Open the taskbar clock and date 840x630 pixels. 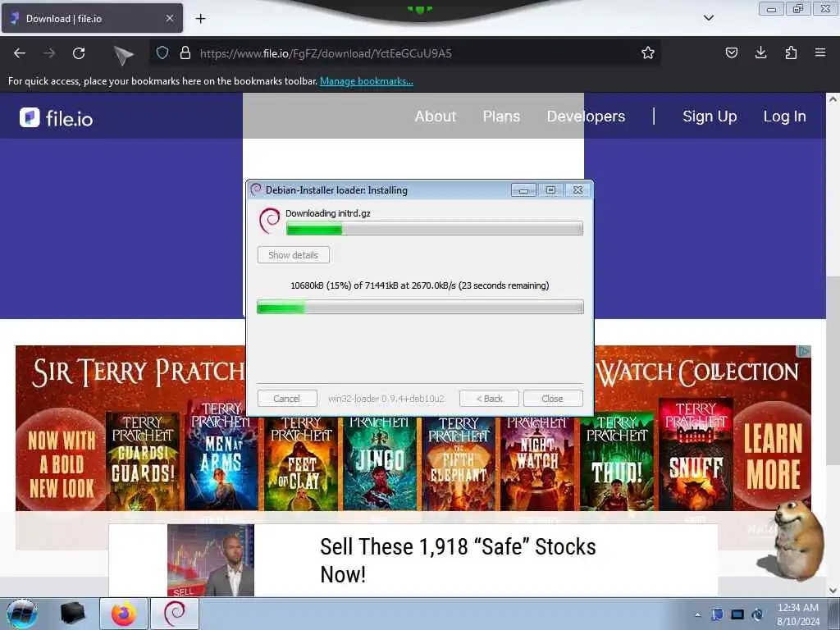797,614
